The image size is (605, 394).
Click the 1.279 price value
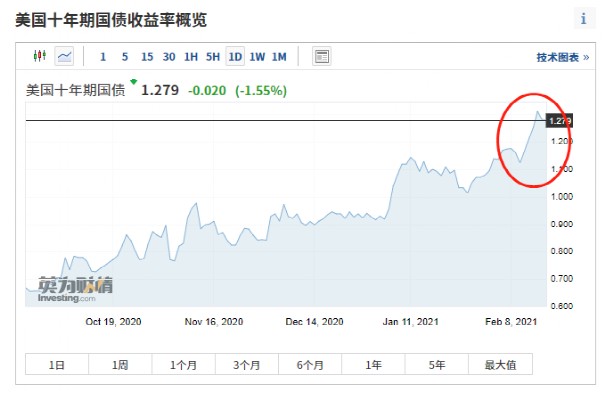pos(160,90)
